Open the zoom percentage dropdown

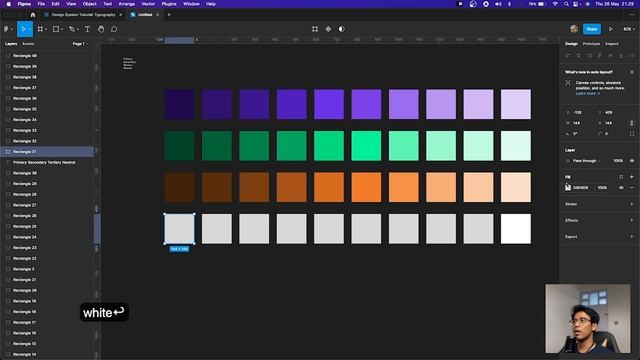[629, 29]
